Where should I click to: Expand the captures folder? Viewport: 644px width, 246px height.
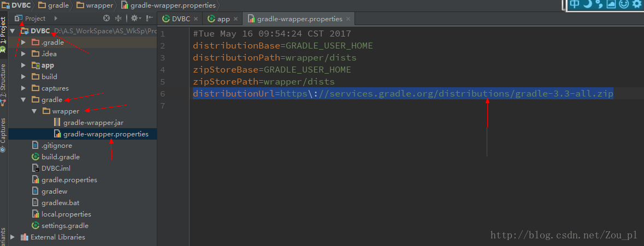point(23,88)
